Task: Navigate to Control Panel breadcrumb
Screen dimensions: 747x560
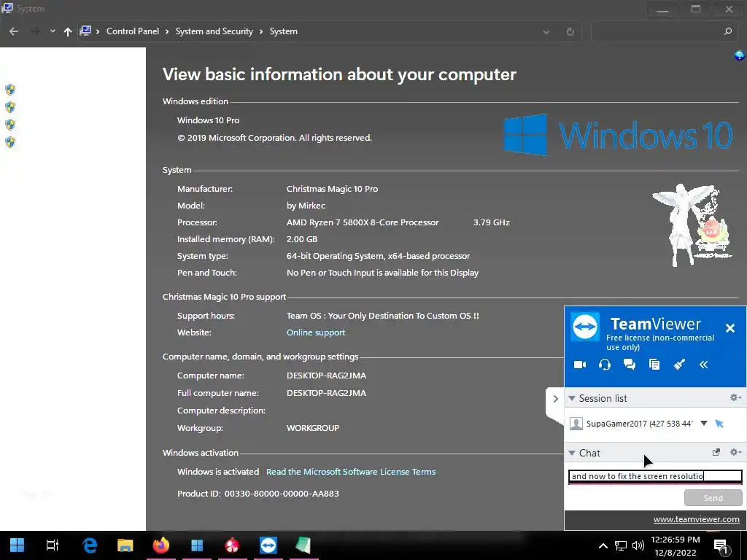Action: tap(133, 31)
